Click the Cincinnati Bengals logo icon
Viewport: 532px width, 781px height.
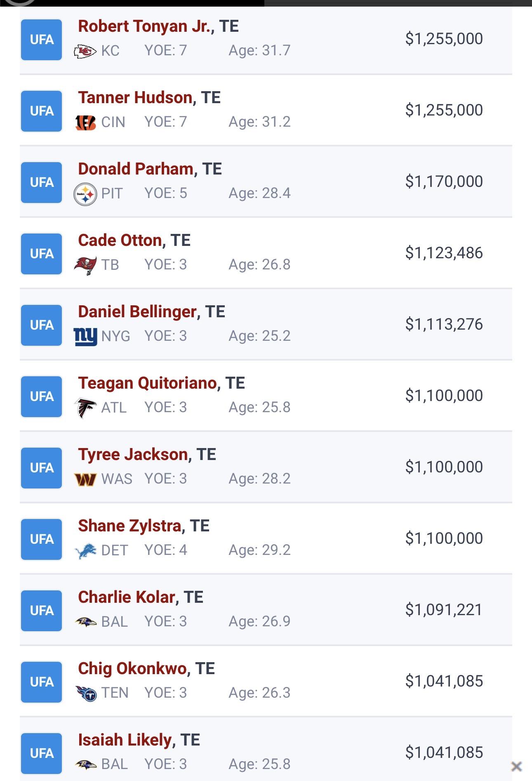(85, 123)
